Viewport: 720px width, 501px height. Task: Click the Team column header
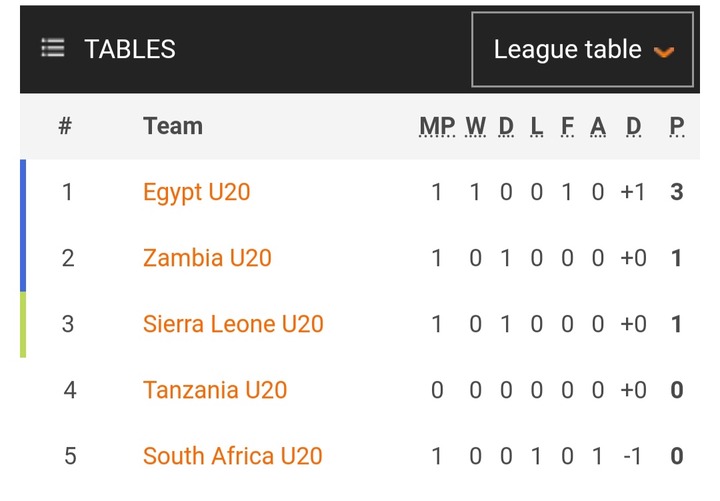173,126
